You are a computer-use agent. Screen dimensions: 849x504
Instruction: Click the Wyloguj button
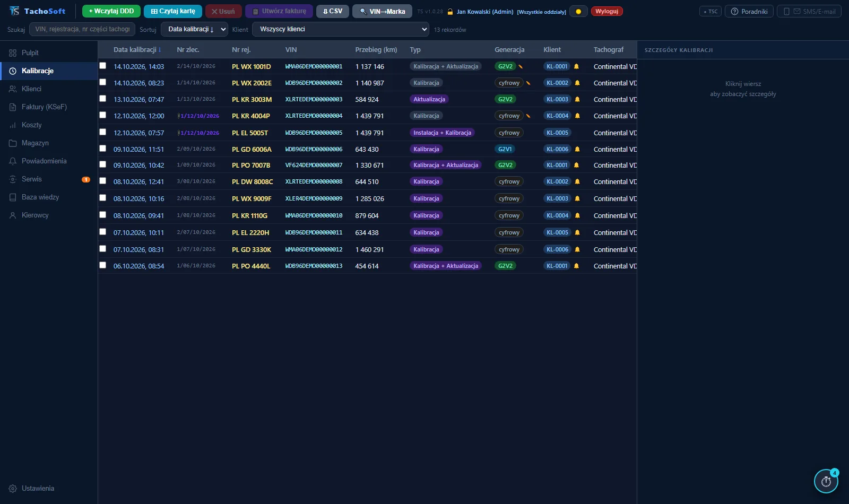pos(607,11)
